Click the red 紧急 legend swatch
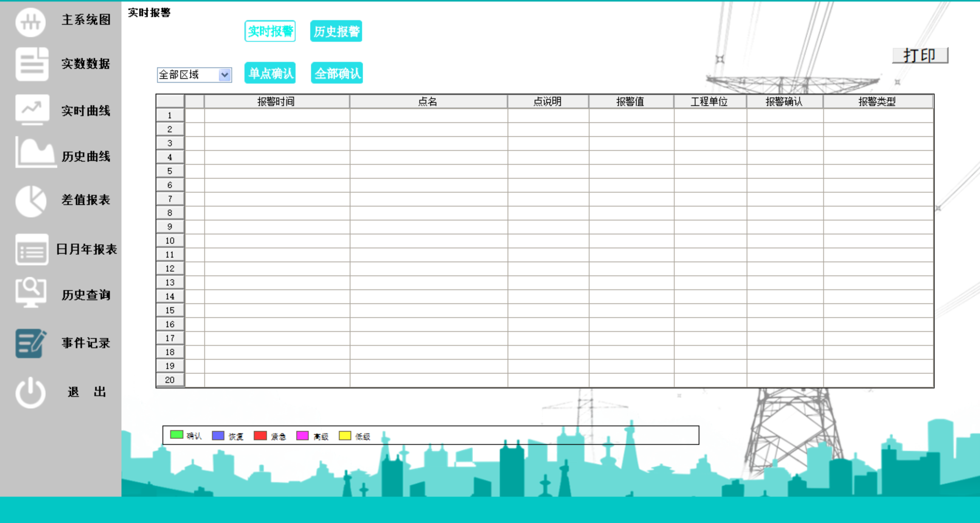Viewport: 980px width, 523px height. pyautogui.click(x=259, y=435)
